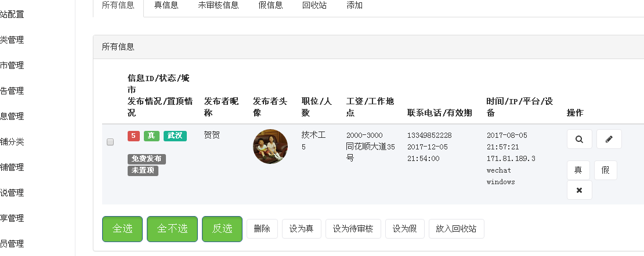Switch to the 真信息 tab
Image resolution: width=644 pixels, height=256 pixels.
(x=166, y=6)
